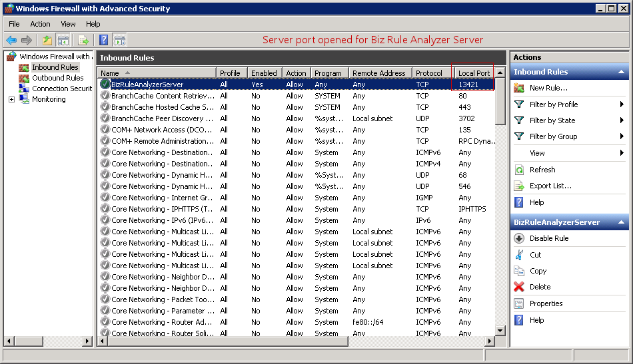Select the BranchCache Content Retrieval rule row
The width and height of the screenshot is (633, 364).
(297, 96)
